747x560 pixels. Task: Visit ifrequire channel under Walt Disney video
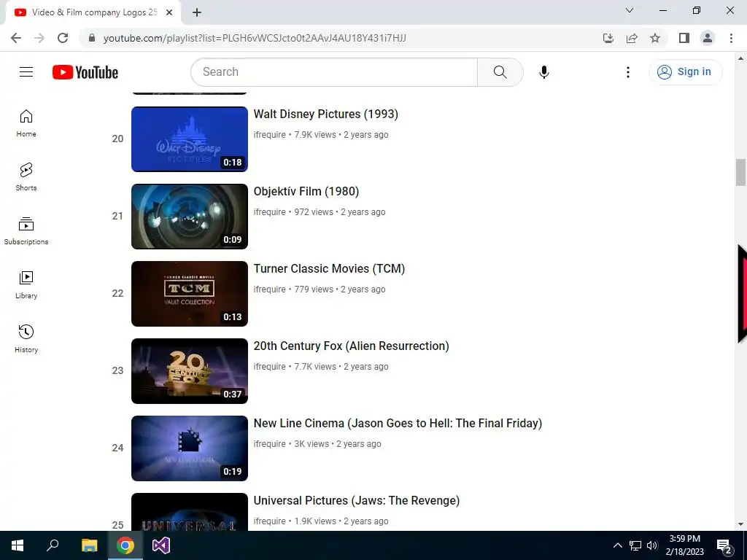270,135
